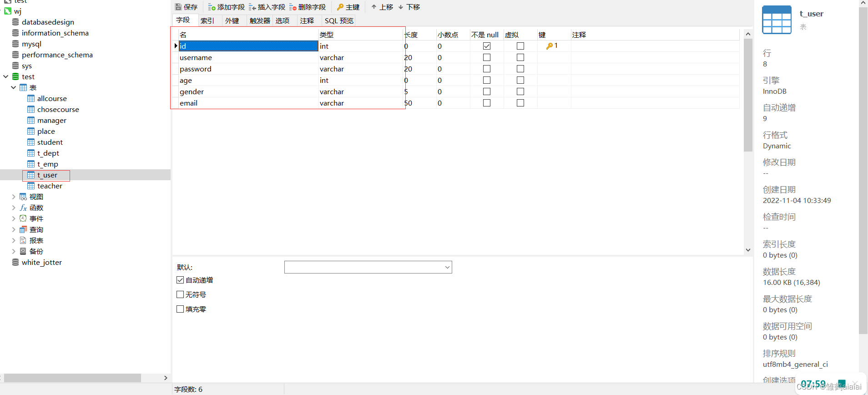This screenshot has width=868, height=395.
Task: Click the teacher table icon
Action: [x=31, y=186]
